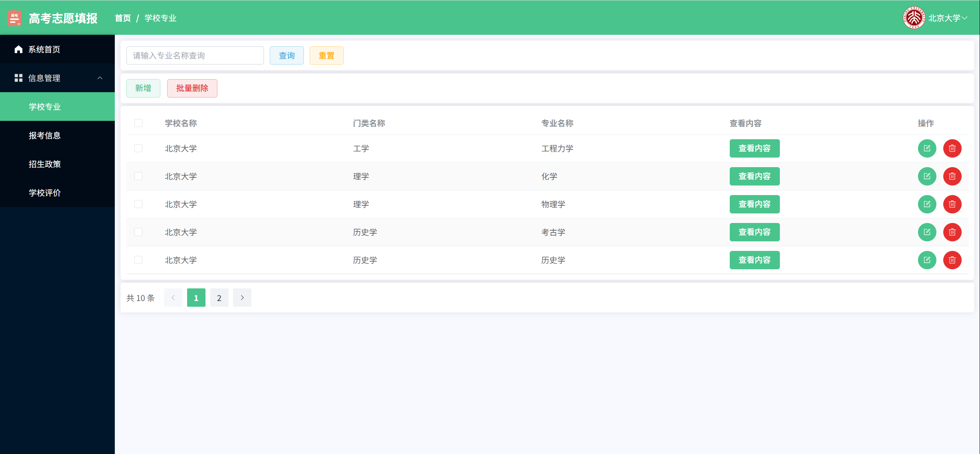The image size is (980, 454).
Task: Click the edit icon for 历史学 专业 row
Action: tap(926, 260)
